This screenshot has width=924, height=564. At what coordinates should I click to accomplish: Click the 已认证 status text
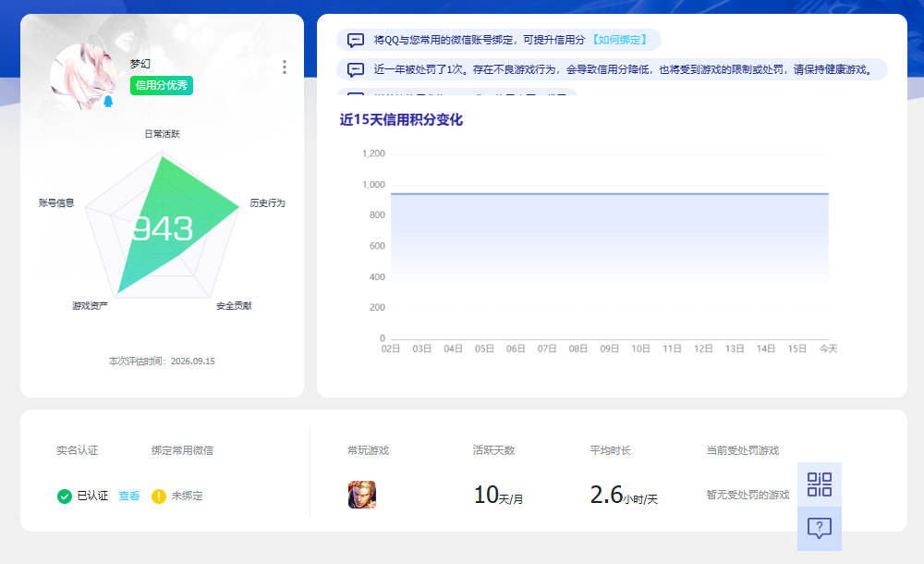(x=92, y=497)
